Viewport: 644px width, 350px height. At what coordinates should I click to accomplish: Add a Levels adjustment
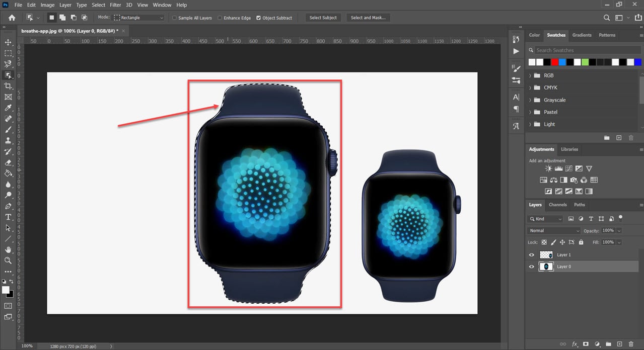pyautogui.click(x=558, y=169)
